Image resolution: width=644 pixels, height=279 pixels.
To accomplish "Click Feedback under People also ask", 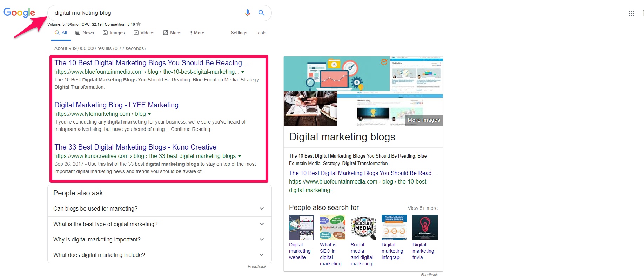I will coord(257,267).
